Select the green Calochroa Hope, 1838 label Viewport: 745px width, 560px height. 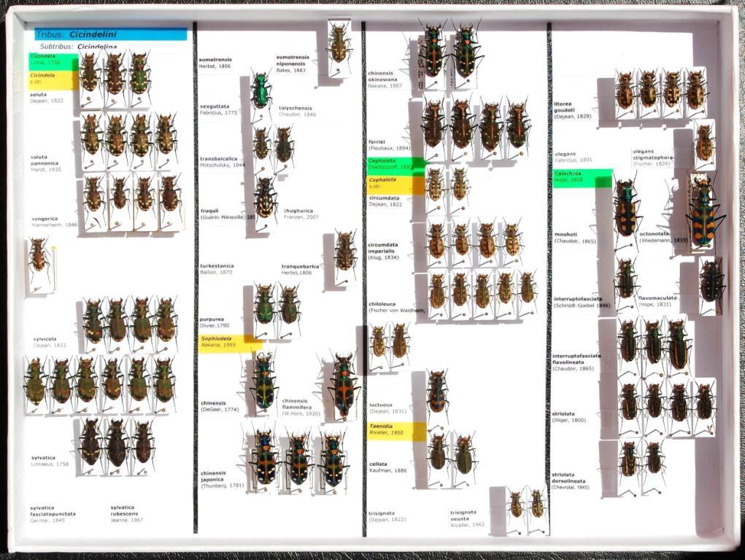pyautogui.click(x=582, y=176)
